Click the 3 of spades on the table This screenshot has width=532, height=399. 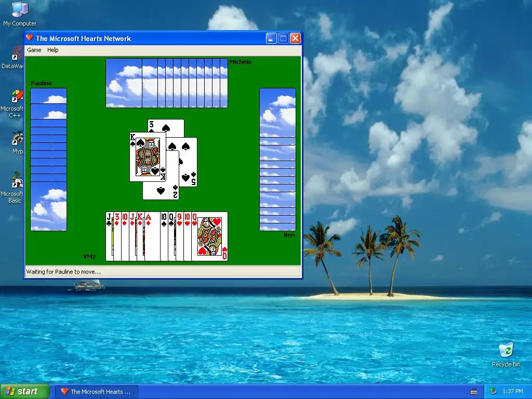[166, 126]
